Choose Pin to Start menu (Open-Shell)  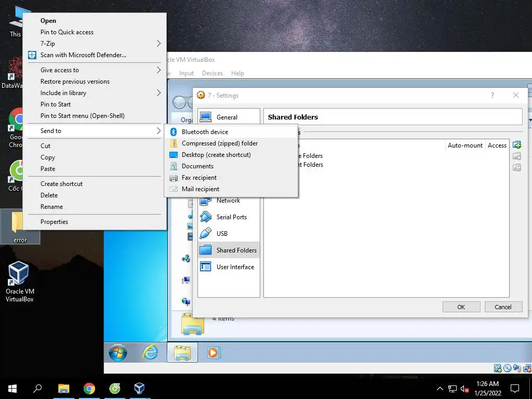pyautogui.click(x=95, y=116)
